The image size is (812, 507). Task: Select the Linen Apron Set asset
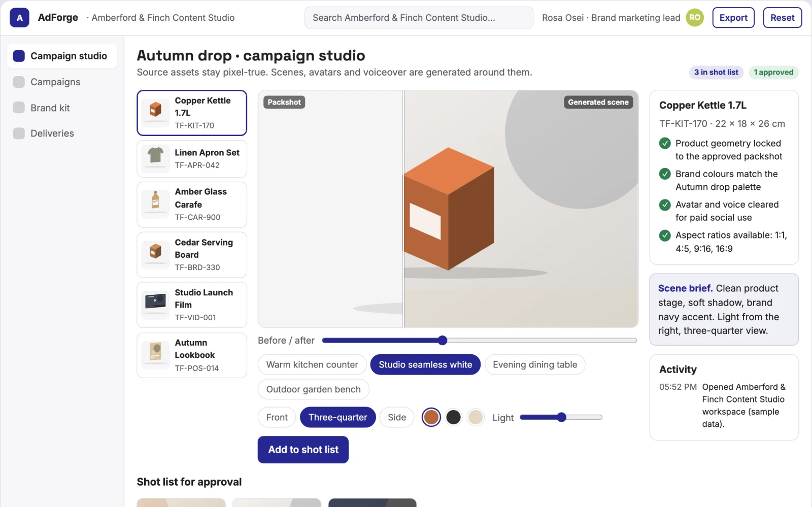pos(192,159)
